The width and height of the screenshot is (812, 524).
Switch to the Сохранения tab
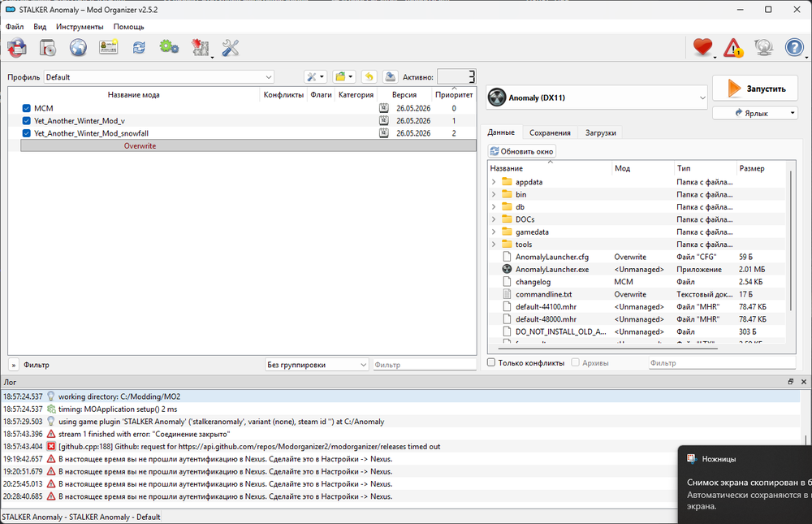pos(550,132)
